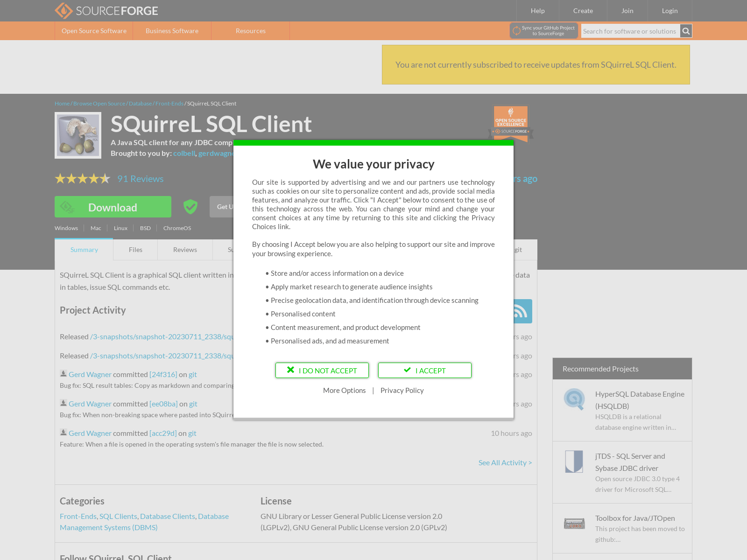Open More Options in the privacy dialog
747x560 pixels.
click(345, 391)
